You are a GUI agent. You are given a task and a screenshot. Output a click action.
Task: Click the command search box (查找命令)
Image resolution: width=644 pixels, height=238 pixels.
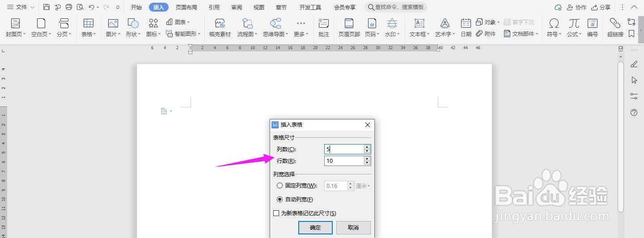click(x=396, y=7)
